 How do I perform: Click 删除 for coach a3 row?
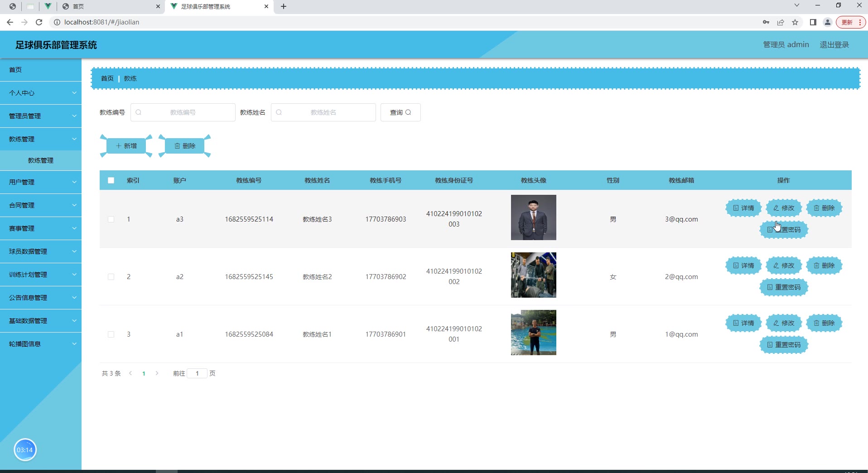pos(824,208)
